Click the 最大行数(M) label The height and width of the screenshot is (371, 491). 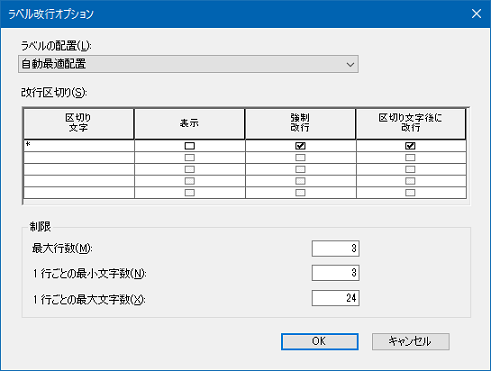pyautogui.click(x=62, y=248)
